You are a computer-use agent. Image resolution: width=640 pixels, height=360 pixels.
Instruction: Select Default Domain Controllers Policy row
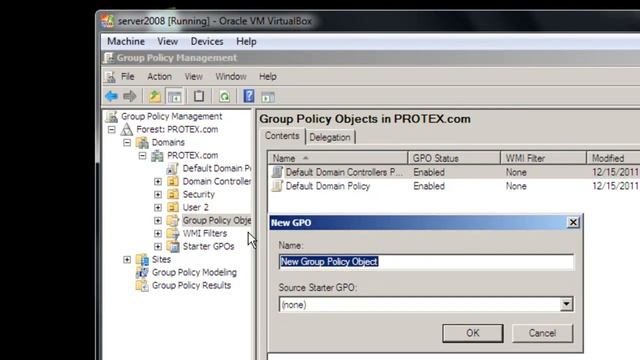(x=454, y=172)
